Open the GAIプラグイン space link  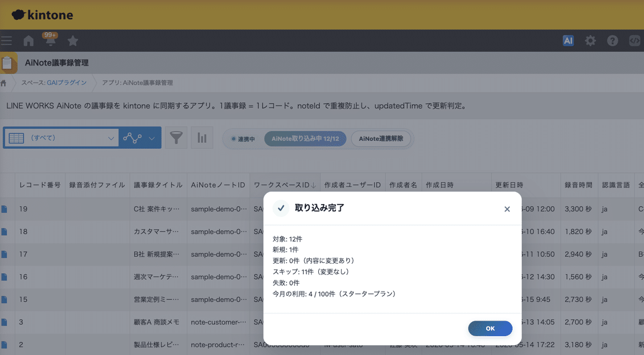click(x=67, y=83)
